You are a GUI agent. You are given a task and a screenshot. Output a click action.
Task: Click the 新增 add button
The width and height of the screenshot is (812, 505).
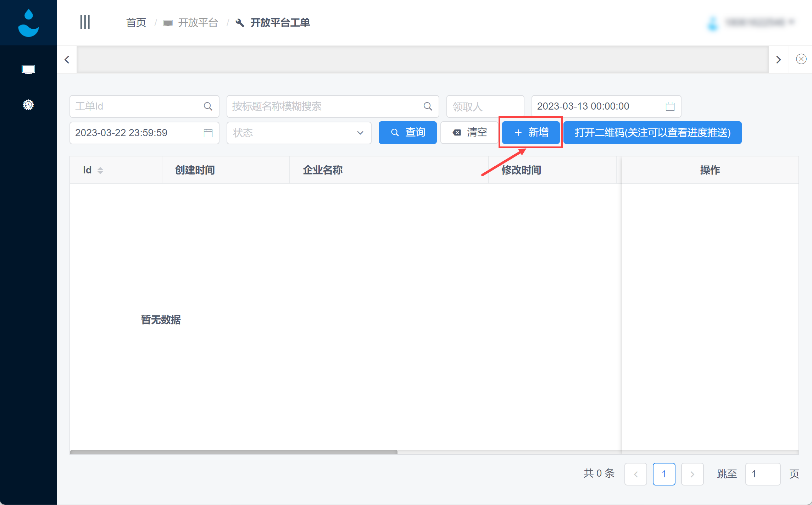531,133
